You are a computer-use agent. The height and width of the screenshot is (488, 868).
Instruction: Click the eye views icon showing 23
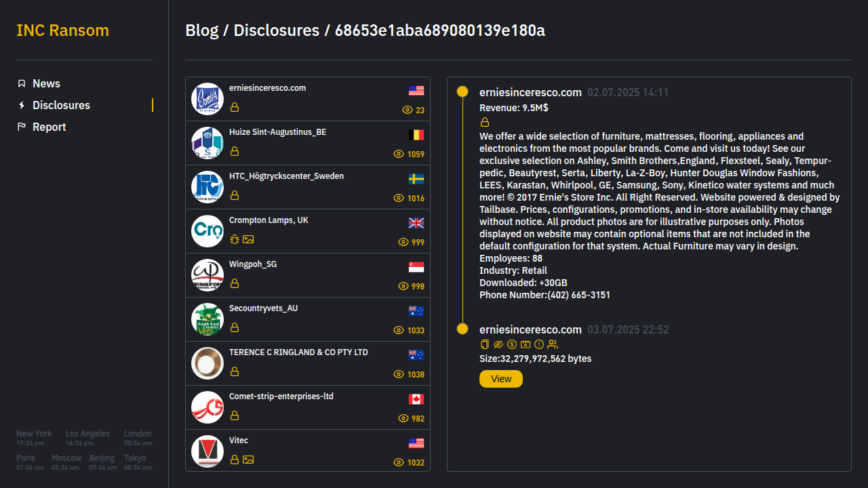point(408,110)
